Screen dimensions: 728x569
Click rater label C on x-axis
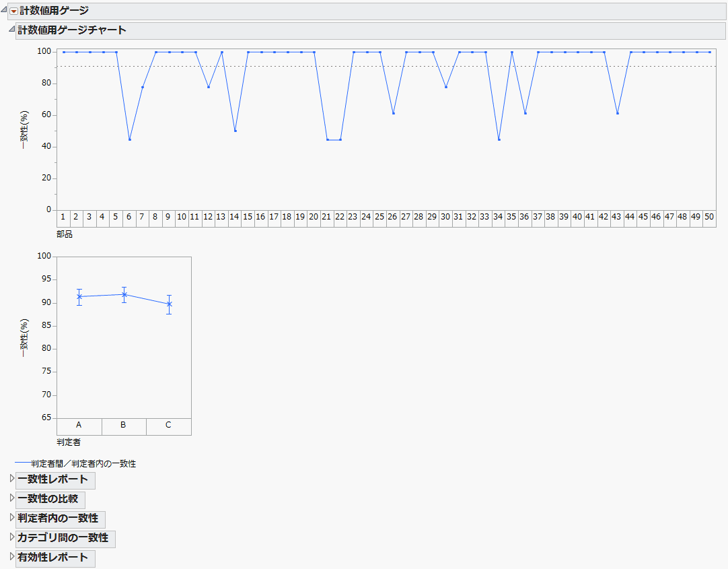168,424
